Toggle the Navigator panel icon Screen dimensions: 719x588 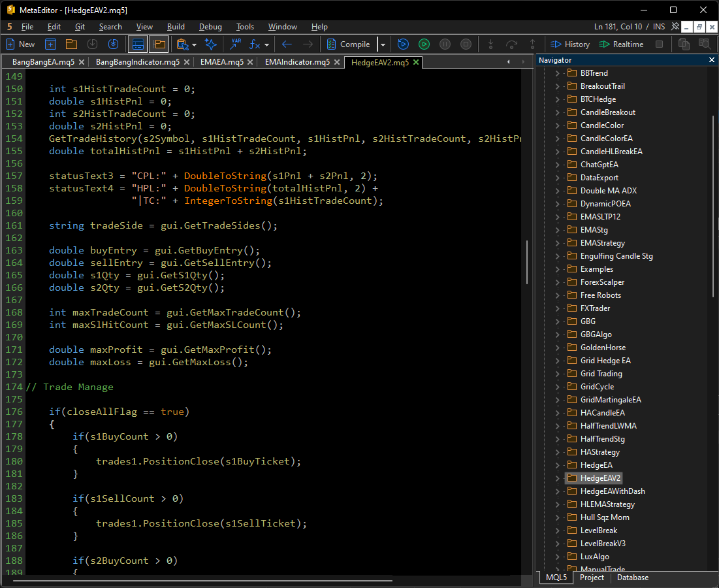point(159,44)
